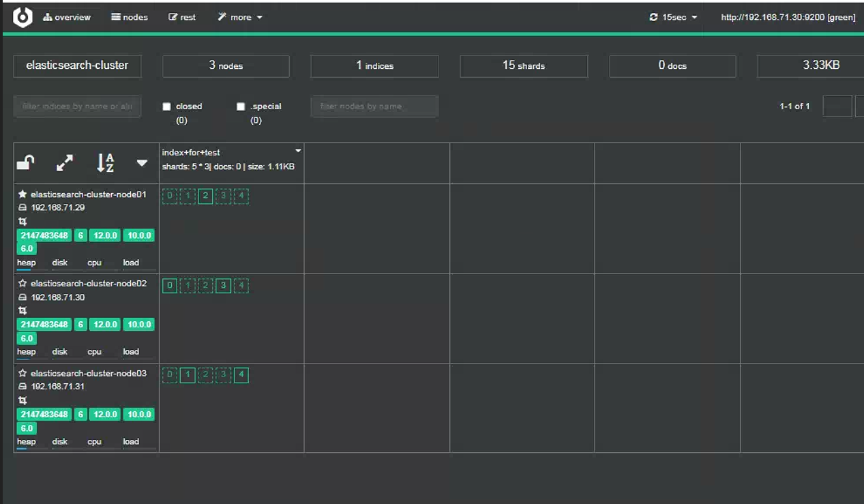The height and width of the screenshot is (504, 864).
Task: Click the 3 nodes stat box
Action: click(226, 66)
